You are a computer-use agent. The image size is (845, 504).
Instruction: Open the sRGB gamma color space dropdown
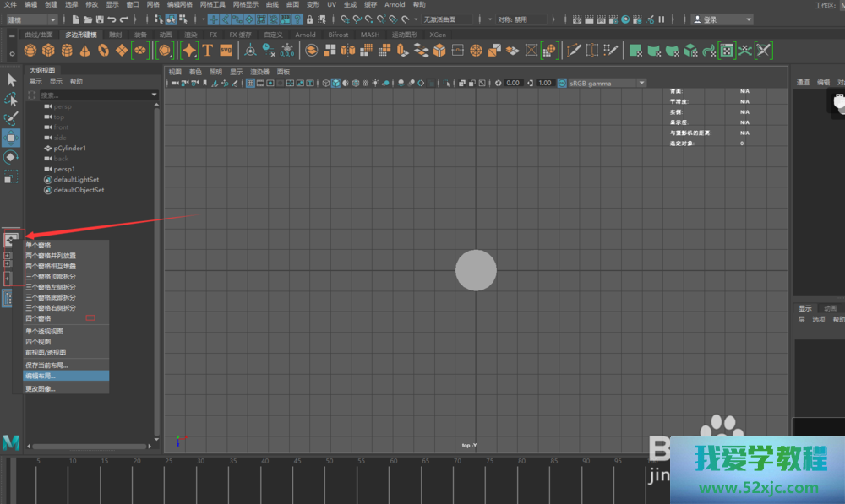(x=606, y=83)
